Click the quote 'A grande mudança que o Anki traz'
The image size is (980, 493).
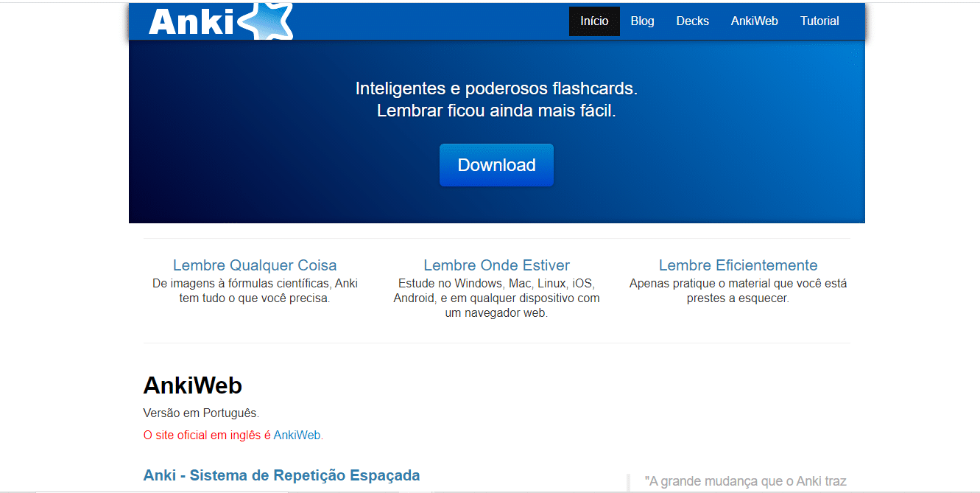745,481
